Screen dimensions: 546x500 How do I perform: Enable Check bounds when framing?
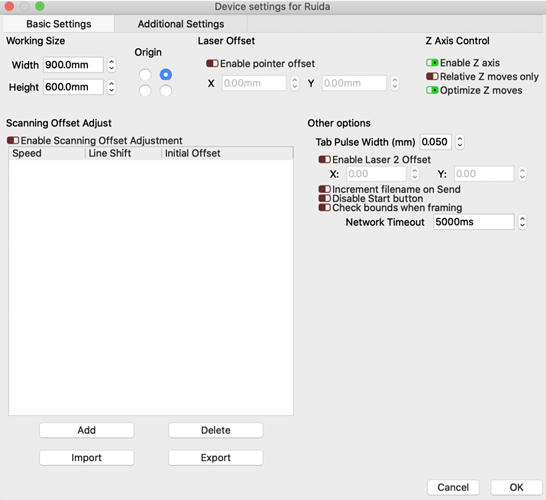[x=325, y=208]
